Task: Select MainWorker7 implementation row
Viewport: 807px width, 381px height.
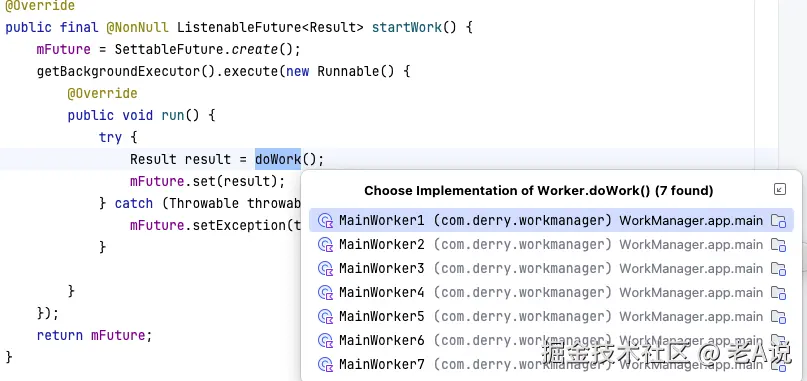Action: click(x=551, y=365)
